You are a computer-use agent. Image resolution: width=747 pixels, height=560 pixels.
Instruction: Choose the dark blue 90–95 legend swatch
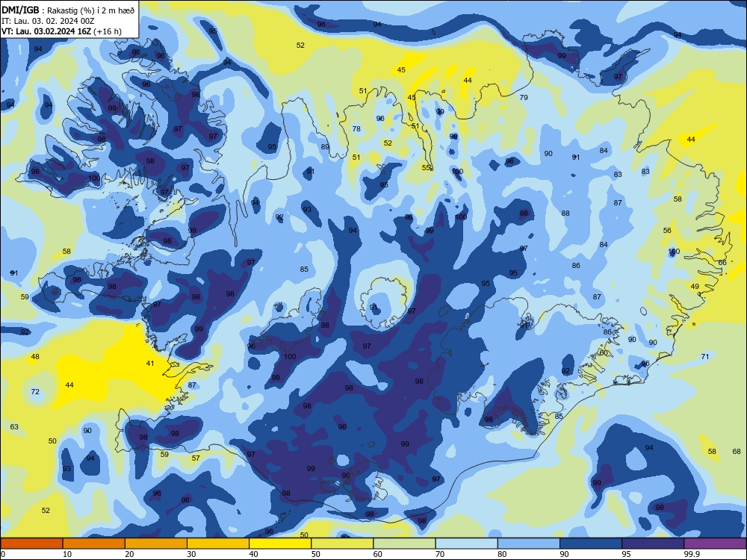click(x=591, y=544)
